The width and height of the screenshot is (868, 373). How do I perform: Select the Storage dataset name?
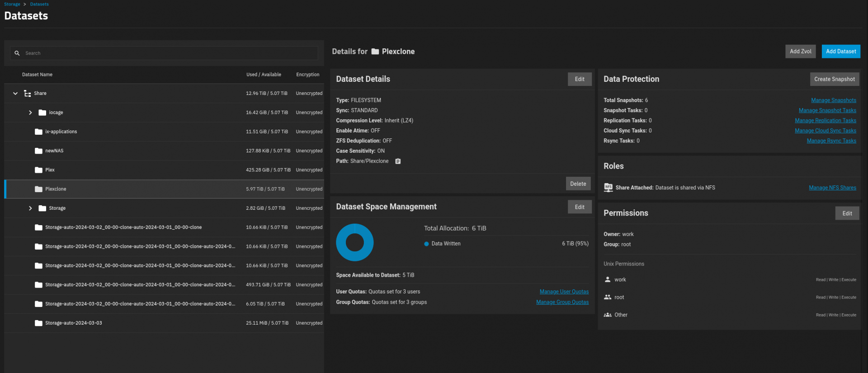(x=57, y=208)
